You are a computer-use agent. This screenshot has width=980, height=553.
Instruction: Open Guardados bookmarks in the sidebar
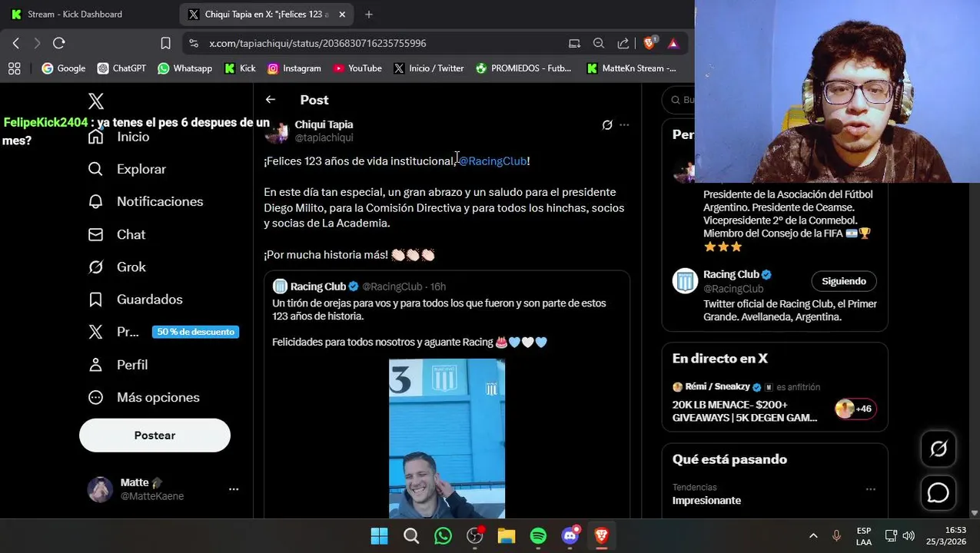[135, 300]
